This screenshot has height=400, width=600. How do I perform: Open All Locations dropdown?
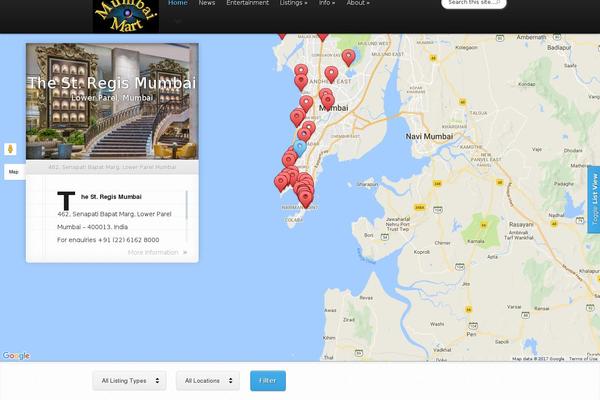pyautogui.click(x=208, y=380)
